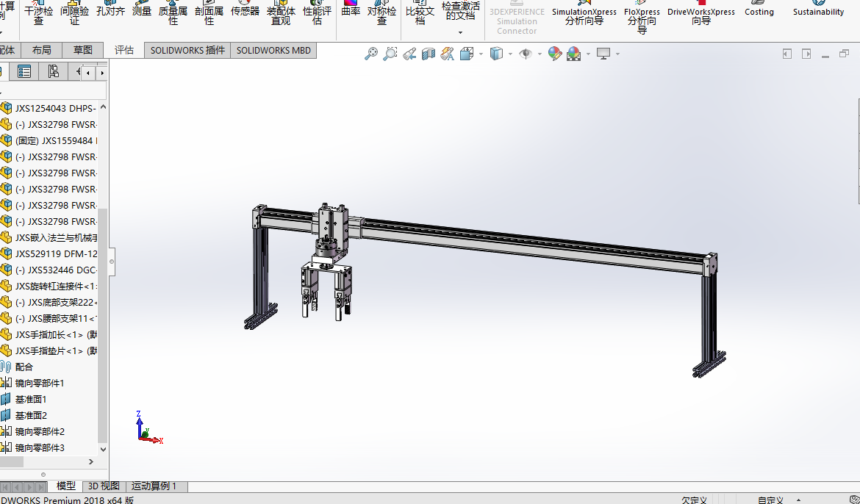The width and height of the screenshot is (860, 504).
Task: Switch to the SOLIDWORKS MBD tab
Action: tap(273, 50)
